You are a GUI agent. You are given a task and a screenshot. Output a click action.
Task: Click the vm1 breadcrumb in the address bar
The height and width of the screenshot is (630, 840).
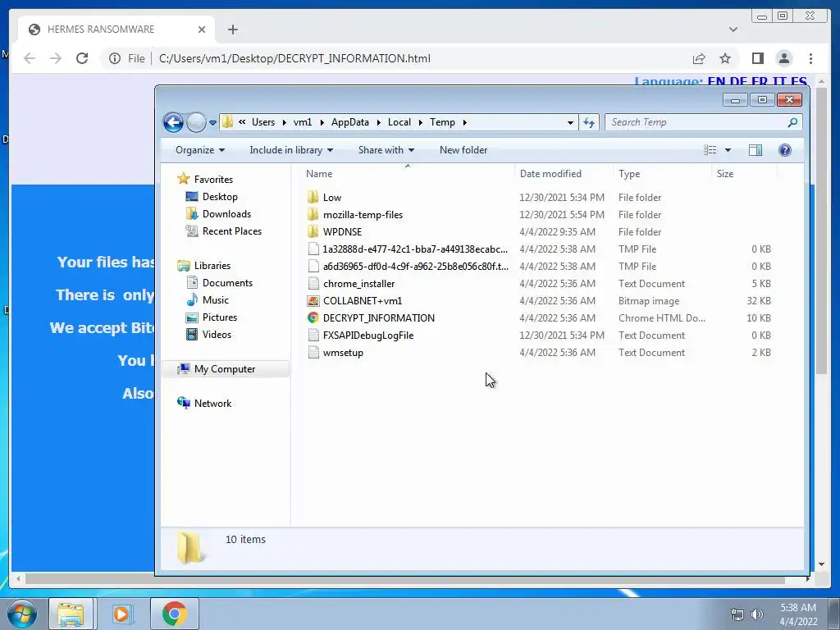pyautogui.click(x=303, y=122)
